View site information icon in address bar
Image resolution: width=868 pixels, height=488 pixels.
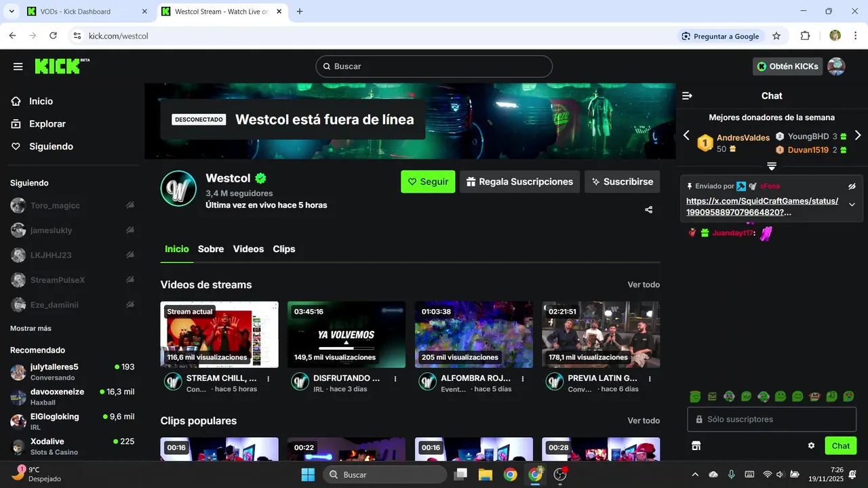click(x=77, y=36)
